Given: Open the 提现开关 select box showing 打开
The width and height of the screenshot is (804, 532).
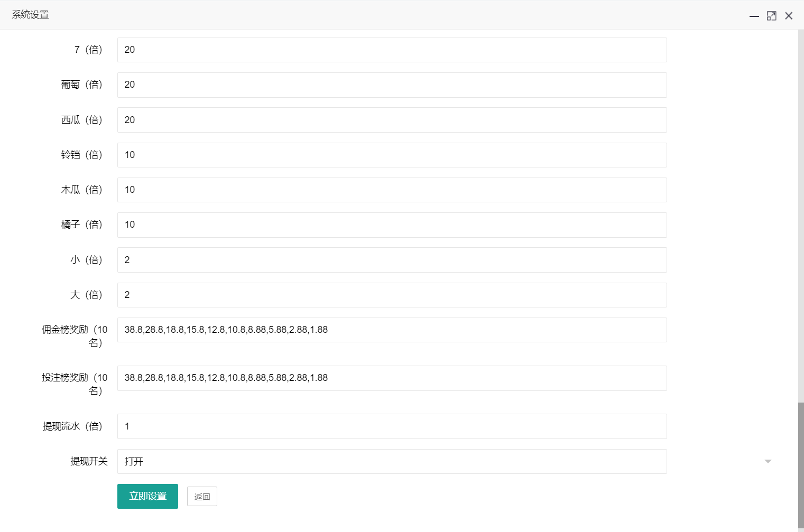Looking at the screenshot, I should [x=391, y=461].
